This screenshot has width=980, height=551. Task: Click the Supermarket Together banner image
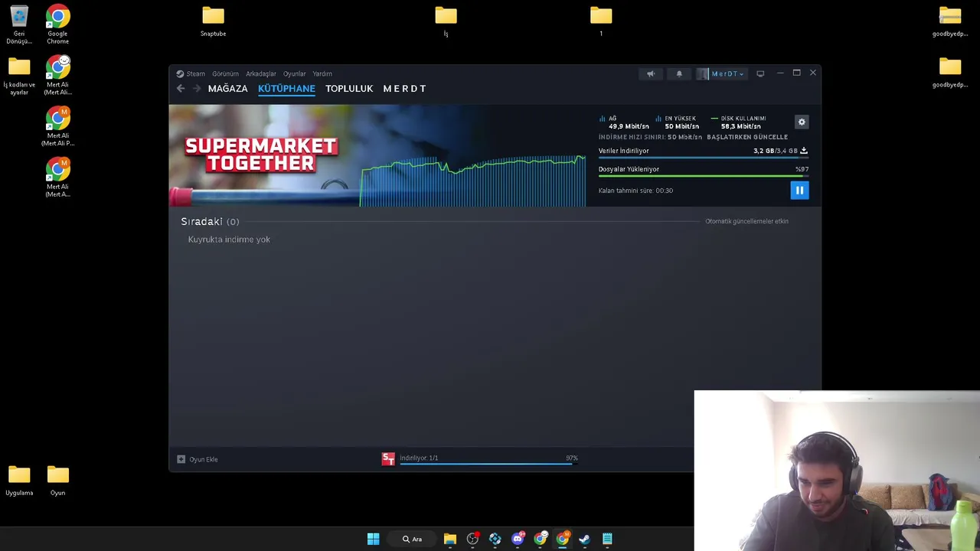tap(264, 155)
